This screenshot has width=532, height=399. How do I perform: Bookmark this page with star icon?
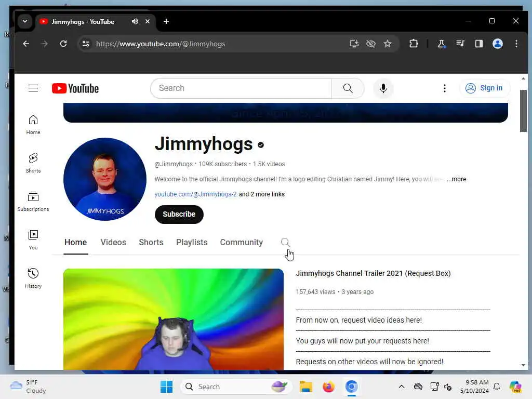pyautogui.click(x=388, y=44)
